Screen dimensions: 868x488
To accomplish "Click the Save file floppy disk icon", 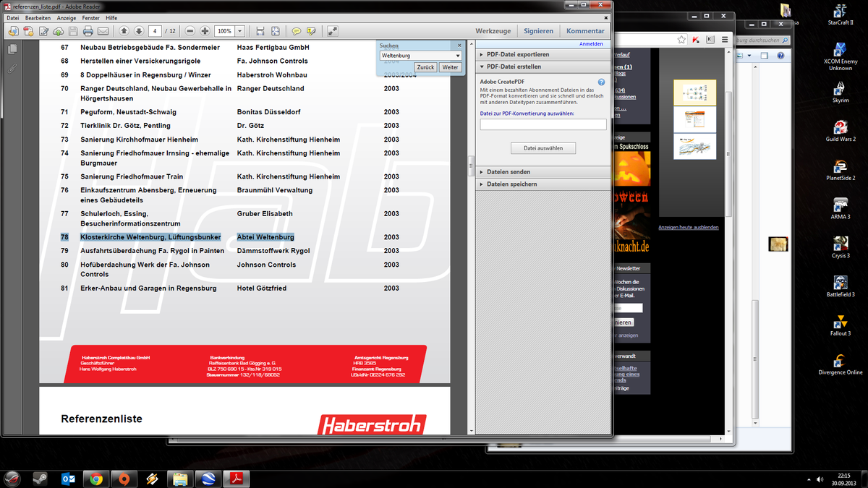I will point(72,31).
